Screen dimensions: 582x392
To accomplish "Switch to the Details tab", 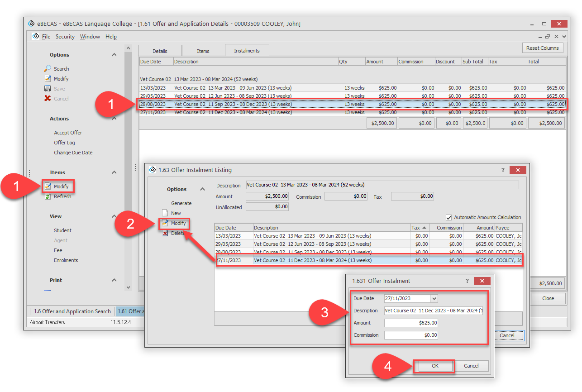I will 160,51.
